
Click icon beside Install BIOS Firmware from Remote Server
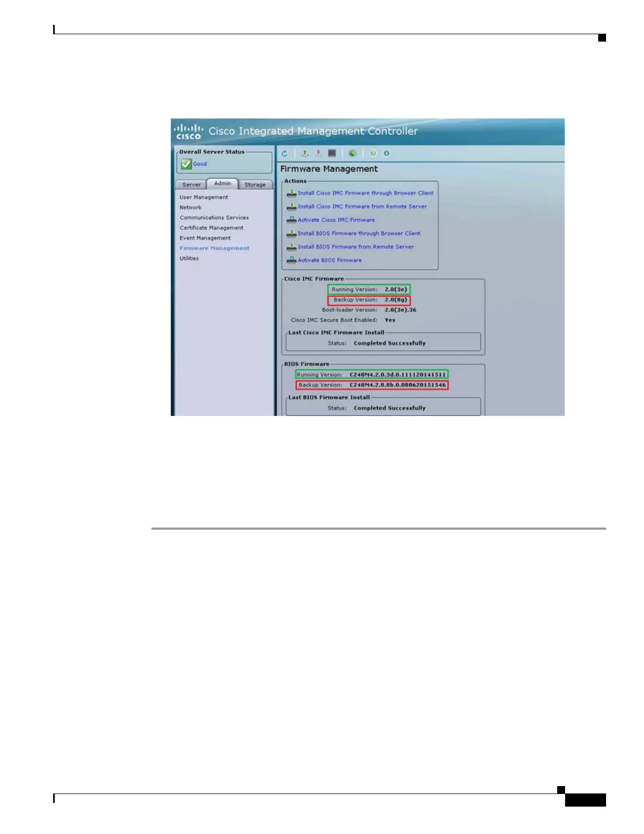pos(291,247)
